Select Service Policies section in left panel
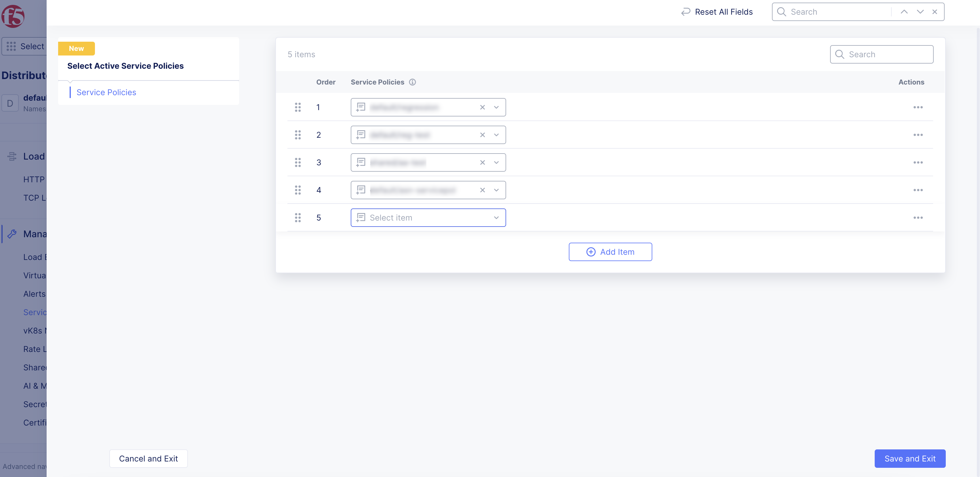The height and width of the screenshot is (477, 980). click(106, 92)
